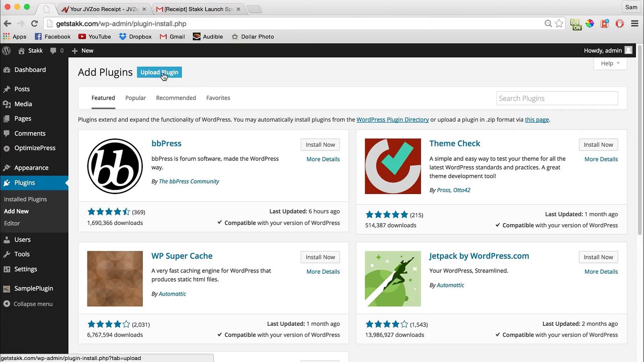Open bbPress plugin logo
The image size is (644, 362).
(x=115, y=166)
